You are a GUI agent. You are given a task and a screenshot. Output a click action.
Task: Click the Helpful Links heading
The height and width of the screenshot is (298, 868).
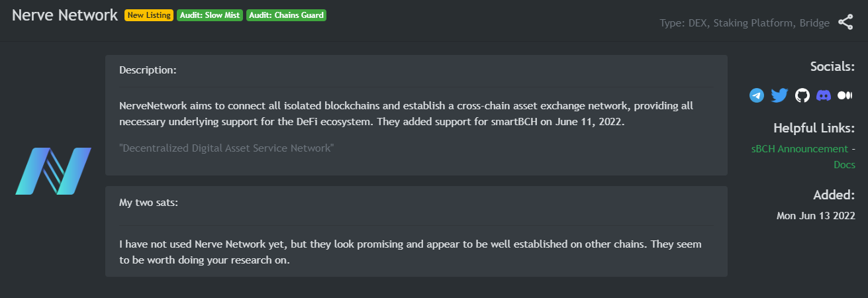(x=814, y=128)
